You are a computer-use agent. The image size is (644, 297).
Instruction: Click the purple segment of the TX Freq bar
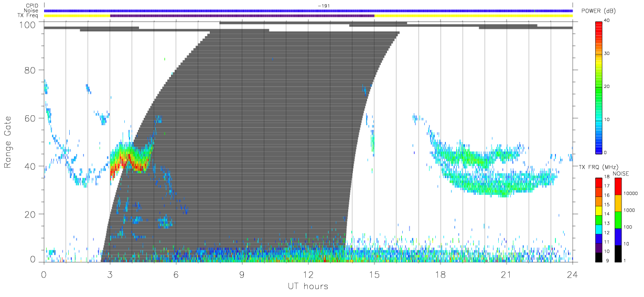pos(242,16)
